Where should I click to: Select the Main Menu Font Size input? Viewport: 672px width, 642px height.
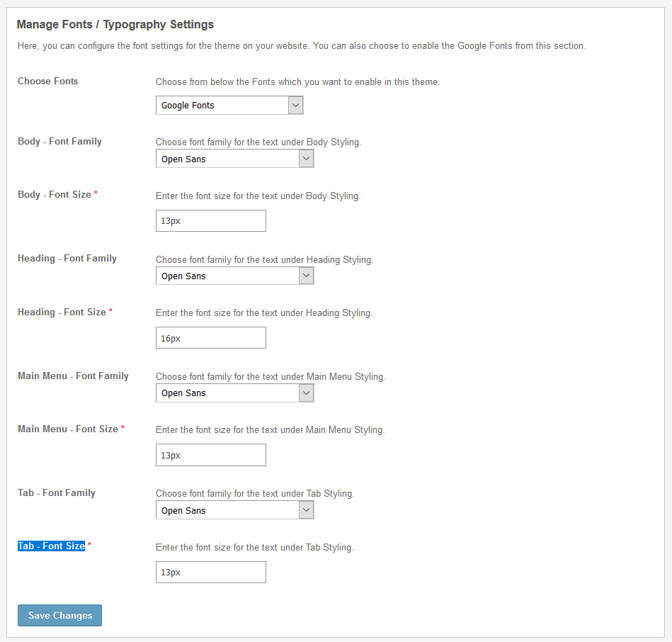[210, 455]
